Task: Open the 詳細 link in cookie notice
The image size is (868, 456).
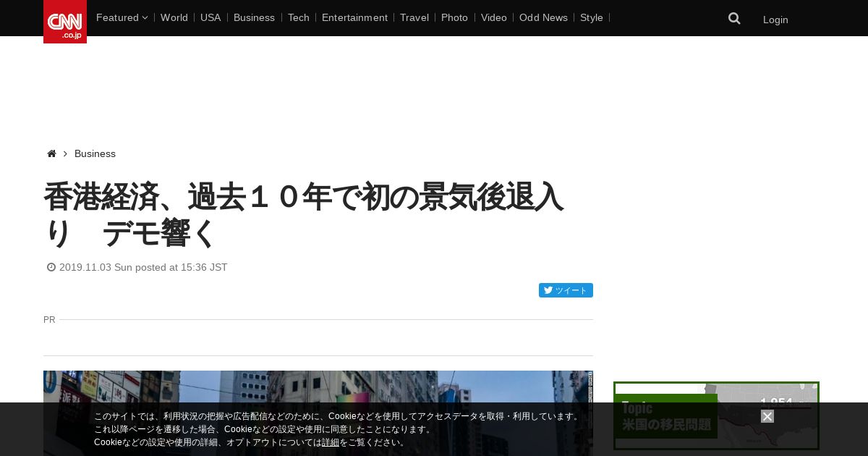Action: coord(331,442)
